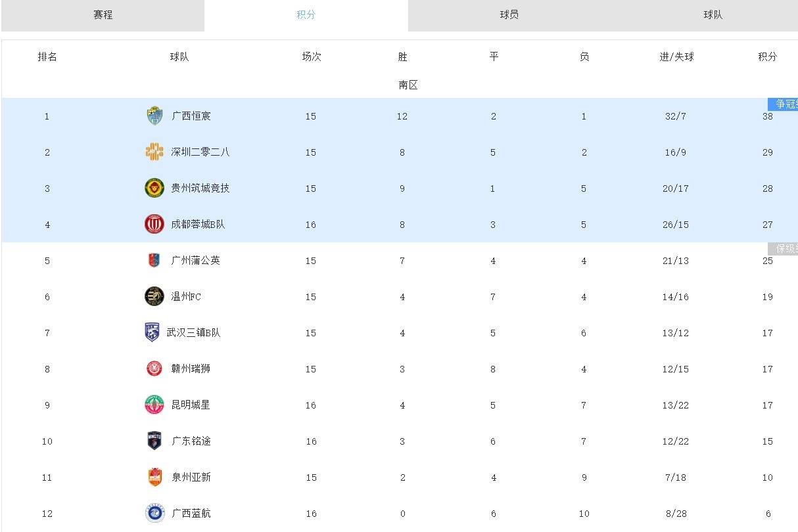Screen dimensions: 798x532
Task: Click the 争冠组 label tag
Action: point(784,104)
